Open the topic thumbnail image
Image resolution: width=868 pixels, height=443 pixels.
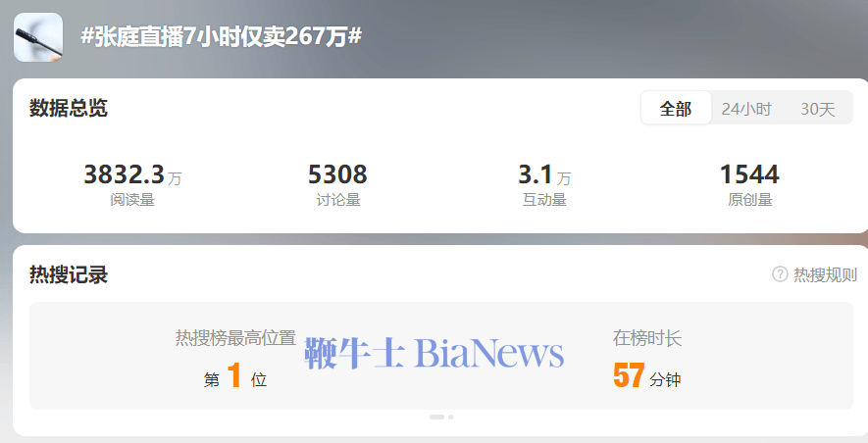coord(38,37)
